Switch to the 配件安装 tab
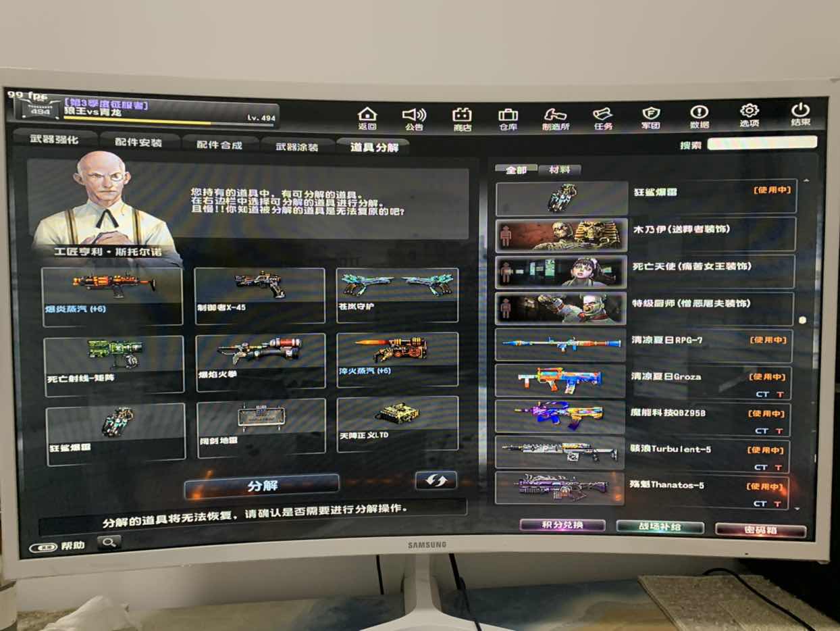The image size is (840, 631). click(139, 142)
